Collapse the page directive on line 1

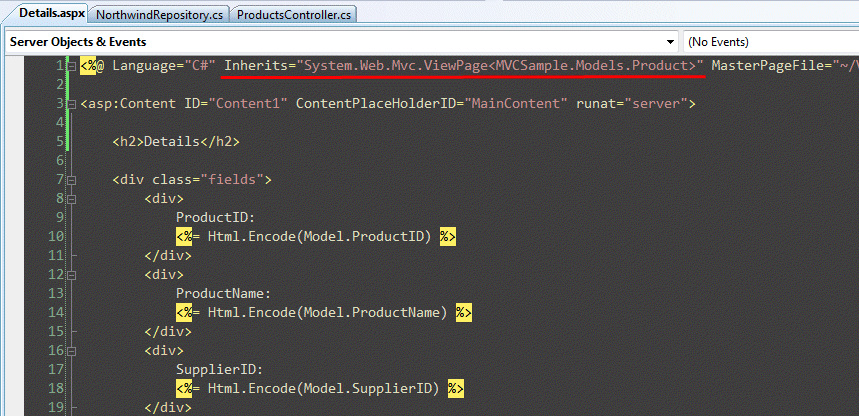[72, 67]
